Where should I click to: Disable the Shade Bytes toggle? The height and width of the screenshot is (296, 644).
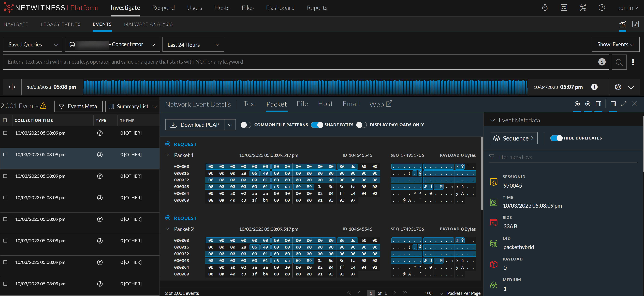[317, 125]
